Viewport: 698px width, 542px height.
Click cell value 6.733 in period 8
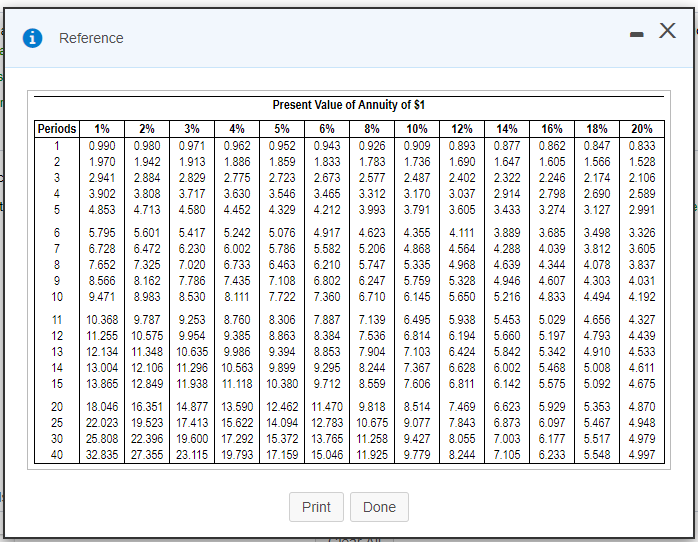pyautogui.click(x=237, y=265)
